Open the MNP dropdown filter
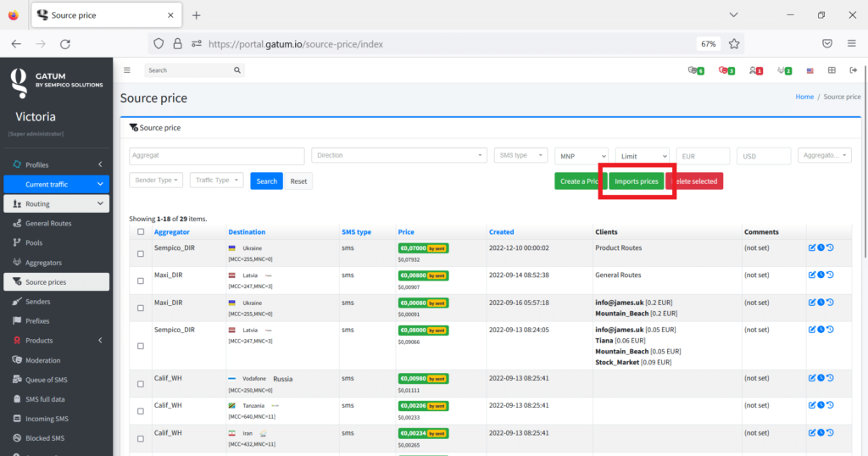Image resolution: width=868 pixels, height=456 pixels. click(x=581, y=156)
